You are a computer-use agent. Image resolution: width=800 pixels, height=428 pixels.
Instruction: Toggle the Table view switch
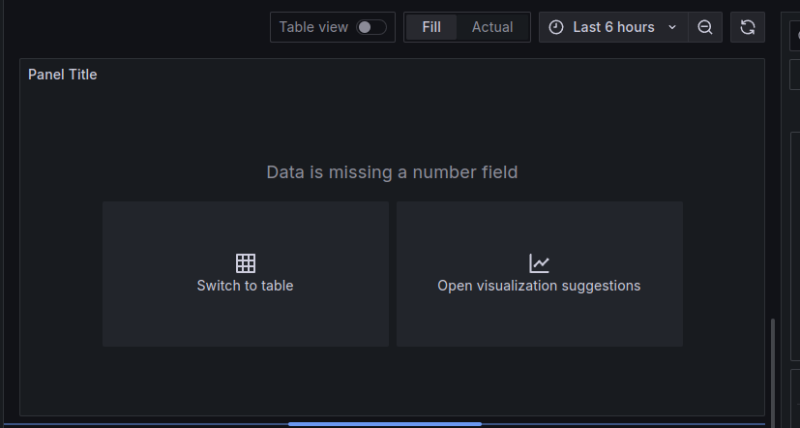click(x=371, y=27)
